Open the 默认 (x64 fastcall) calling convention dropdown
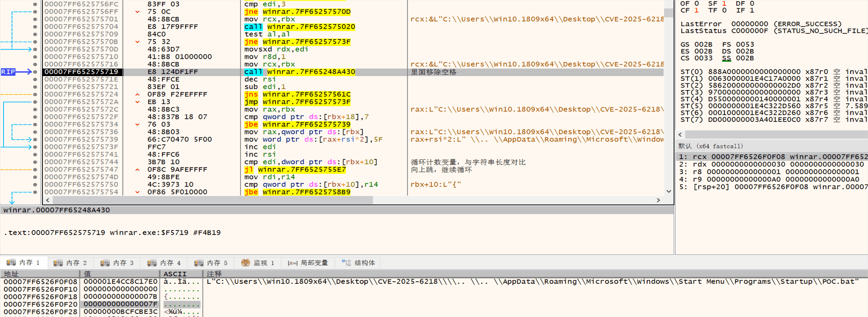 point(711,146)
